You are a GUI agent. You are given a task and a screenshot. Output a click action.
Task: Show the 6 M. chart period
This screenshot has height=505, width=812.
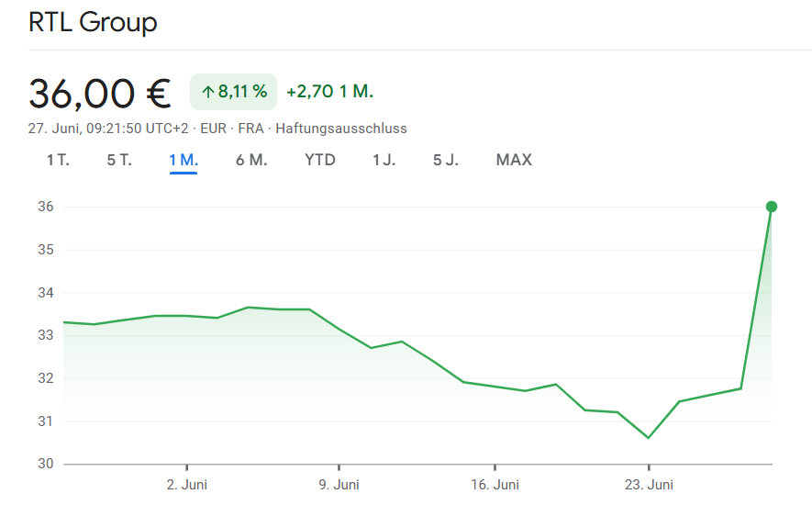[x=251, y=160]
